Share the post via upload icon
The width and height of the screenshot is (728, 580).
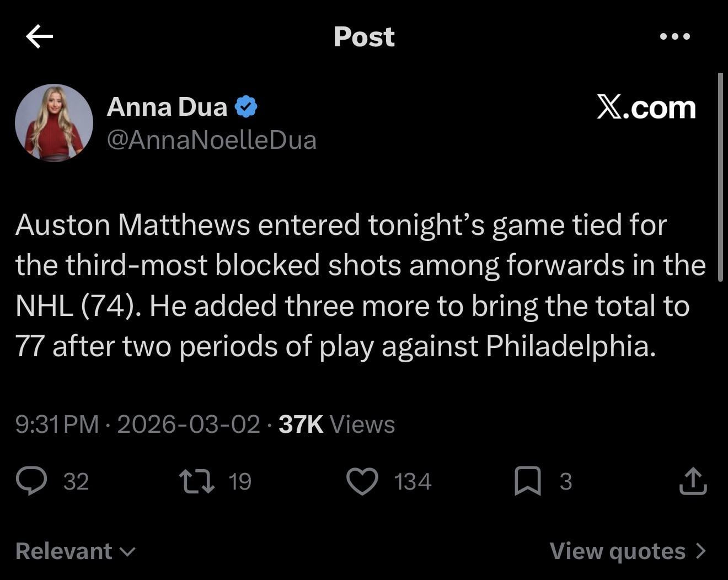pyautogui.click(x=693, y=481)
